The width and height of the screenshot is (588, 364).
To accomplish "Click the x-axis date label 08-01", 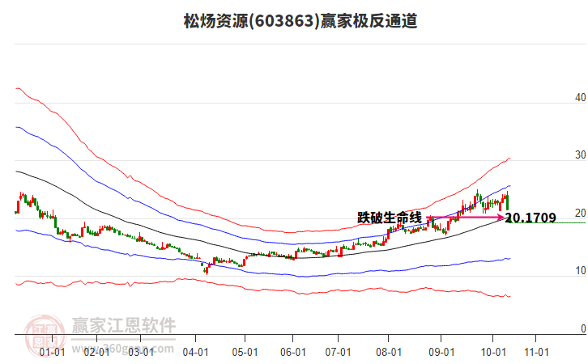I will pos(389,352).
